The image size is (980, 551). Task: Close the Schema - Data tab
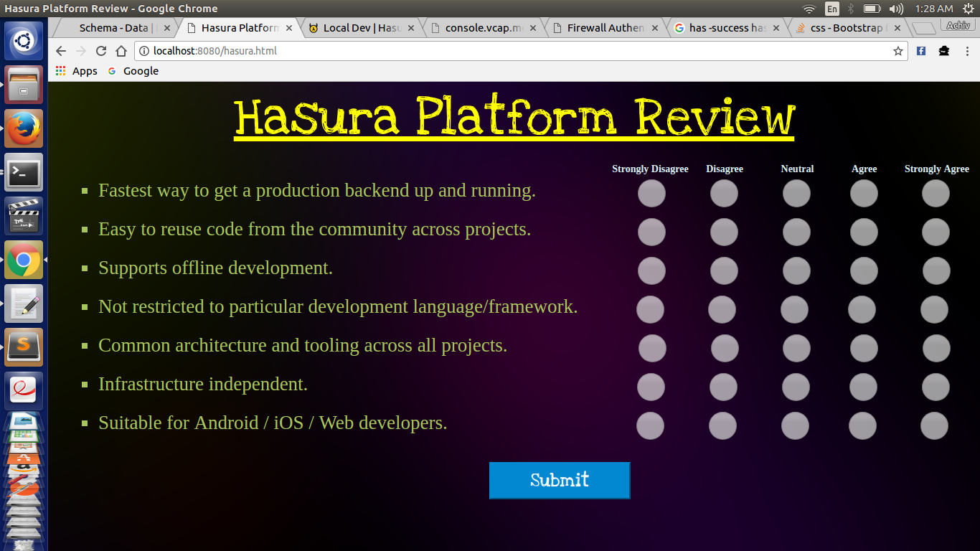coord(166,28)
